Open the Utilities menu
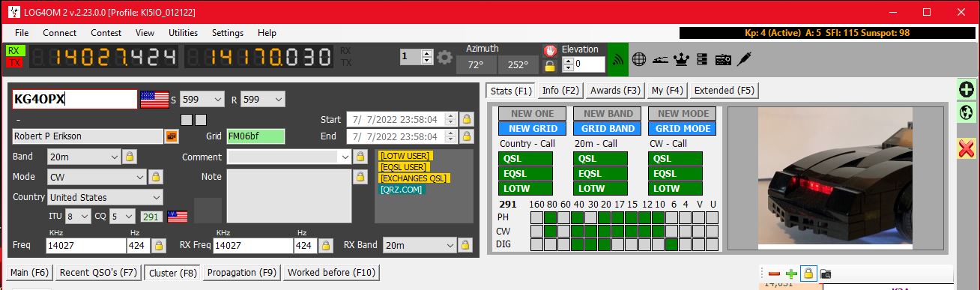 click(x=183, y=33)
